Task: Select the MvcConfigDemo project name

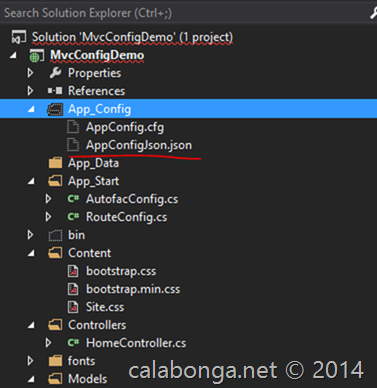Action: click(97, 55)
